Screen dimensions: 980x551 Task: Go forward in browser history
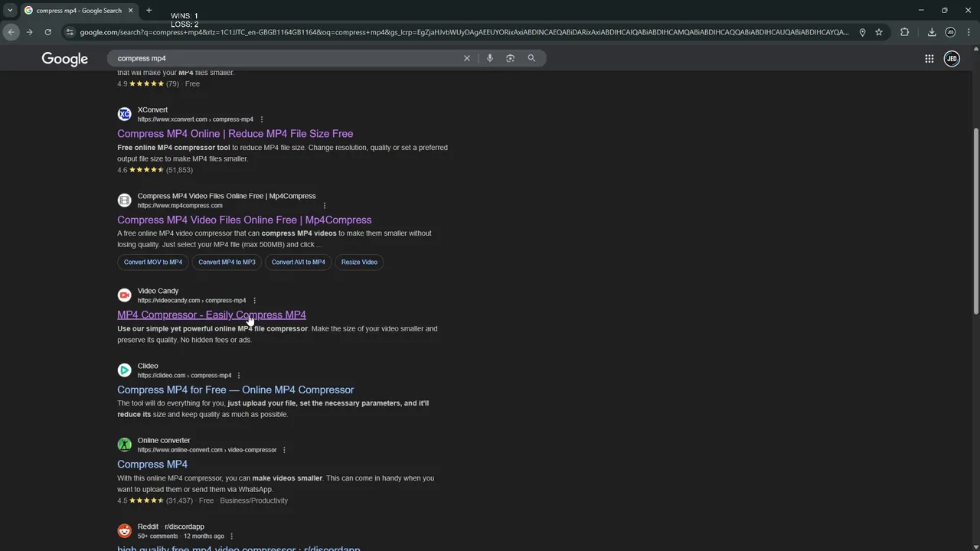(29, 32)
